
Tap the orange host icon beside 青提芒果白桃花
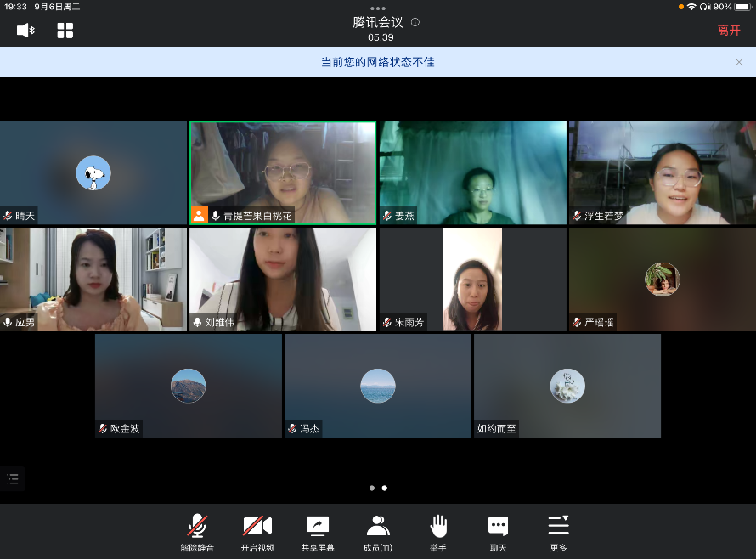199,216
